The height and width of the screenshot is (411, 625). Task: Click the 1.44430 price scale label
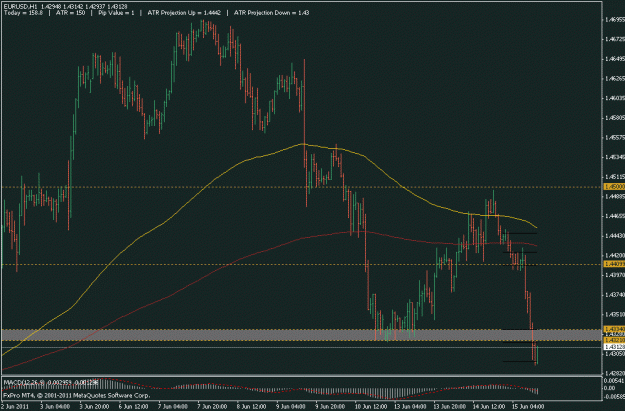615,236
